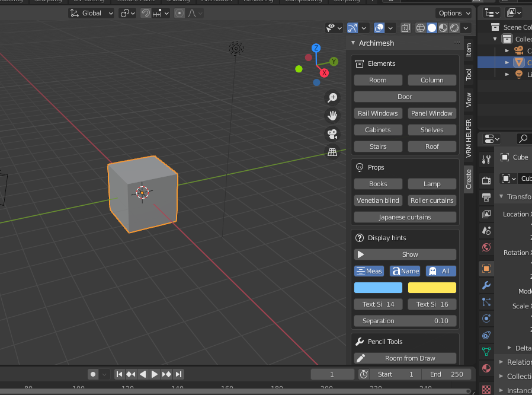This screenshot has height=395, width=532.
Task: Open Tool properties tab icon
Action: click(486, 160)
